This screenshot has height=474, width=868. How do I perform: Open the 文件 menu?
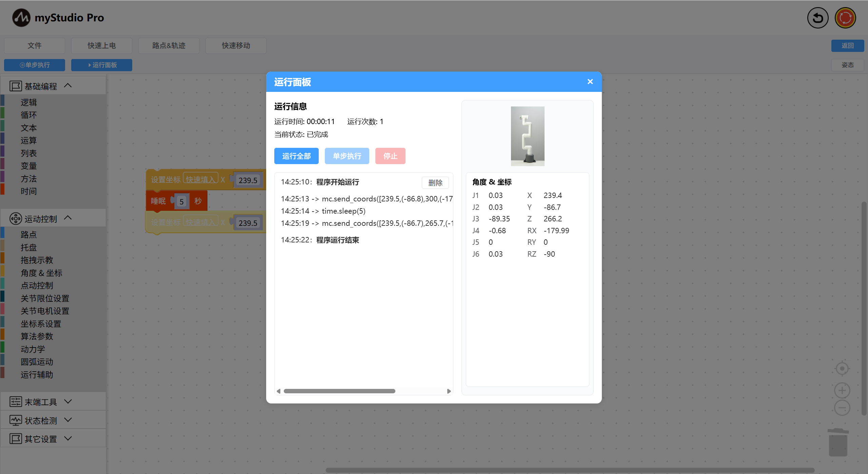click(35, 46)
